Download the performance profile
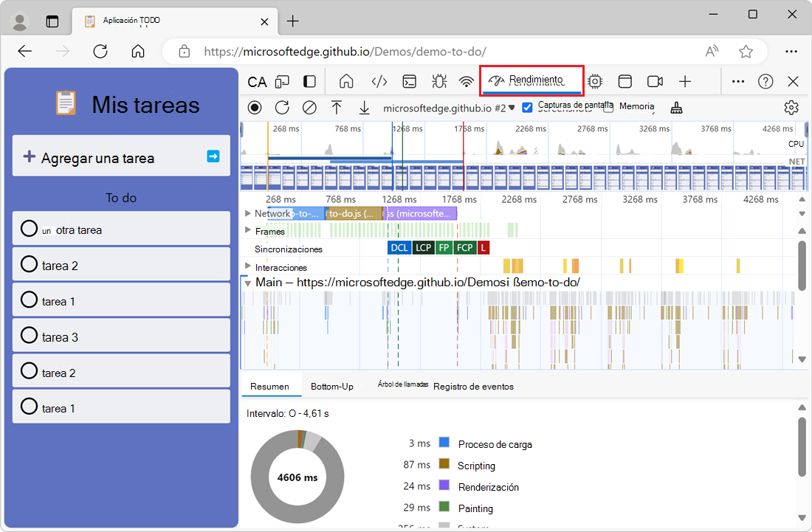This screenshot has width=812, height=532. (364, 107)
